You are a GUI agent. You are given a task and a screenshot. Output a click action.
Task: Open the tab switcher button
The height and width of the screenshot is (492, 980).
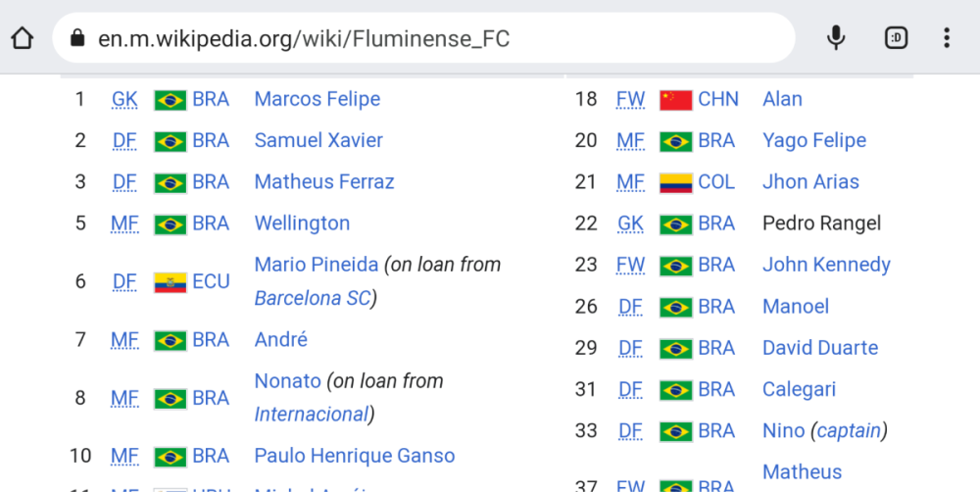[x=896, y=38]
